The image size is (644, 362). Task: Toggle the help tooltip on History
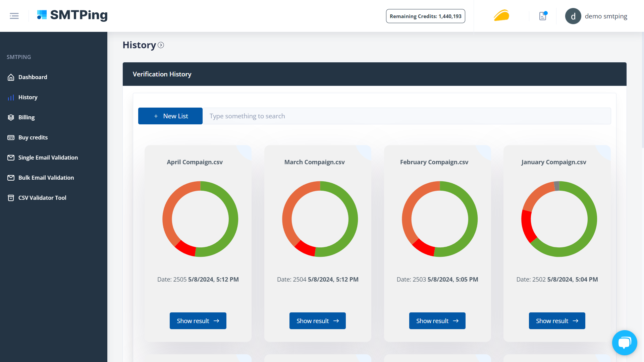161,45
